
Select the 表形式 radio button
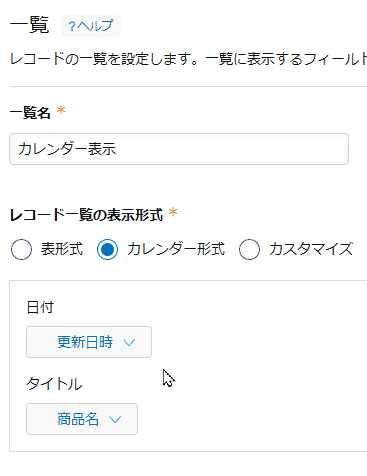(x=21, y=249)
